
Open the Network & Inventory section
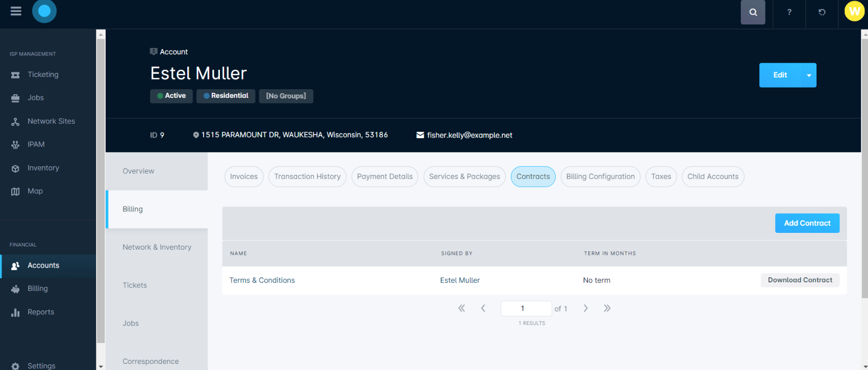point(157,247)
